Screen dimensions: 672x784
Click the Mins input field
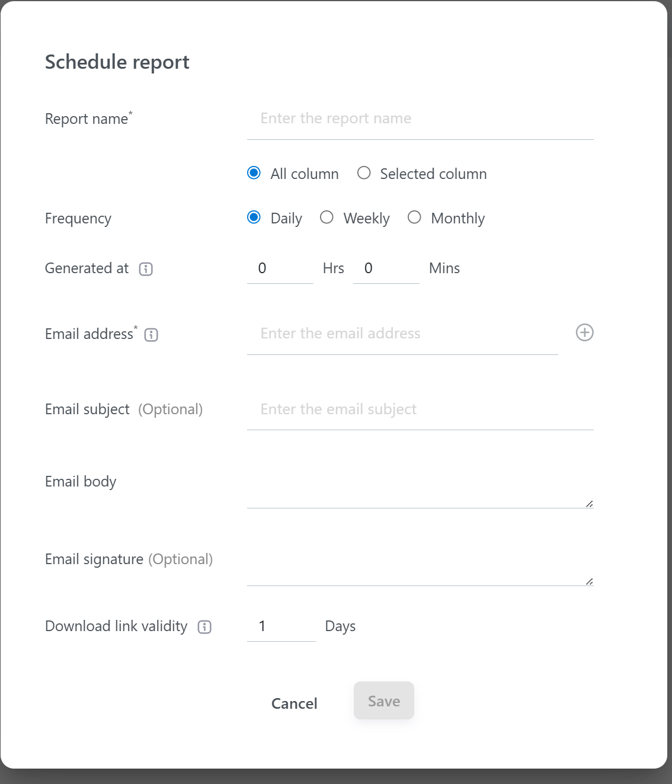[x=386, y=268]
